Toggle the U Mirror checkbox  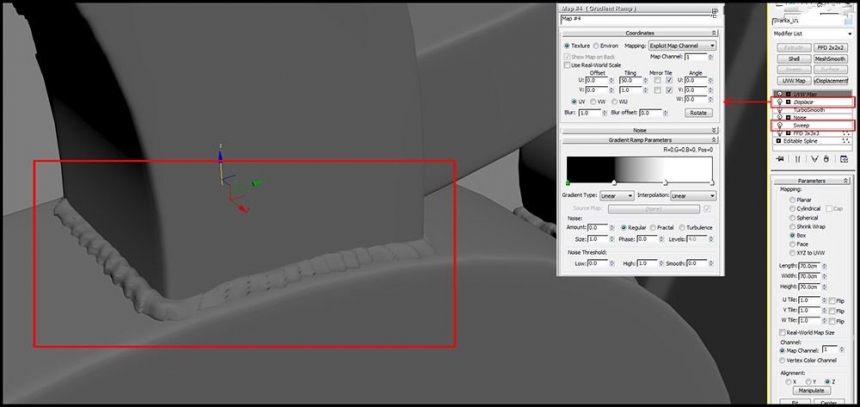657,81
